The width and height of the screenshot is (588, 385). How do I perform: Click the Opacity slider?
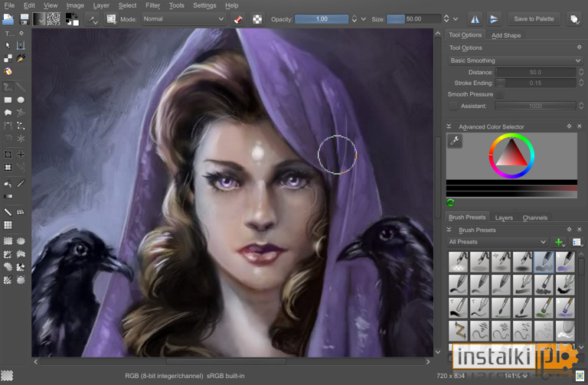click(322, 19)
